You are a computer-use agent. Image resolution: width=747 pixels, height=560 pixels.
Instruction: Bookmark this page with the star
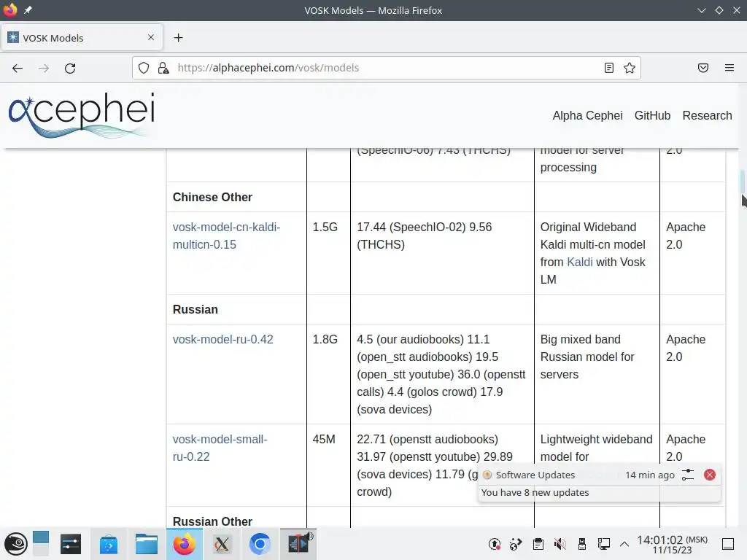point(630,68)
